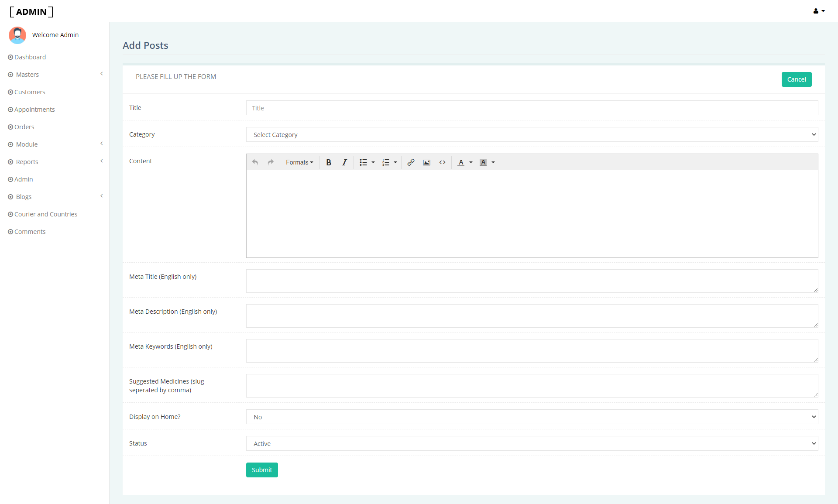Open the Display on Home dropdown
838x504 pixels.
532,417
